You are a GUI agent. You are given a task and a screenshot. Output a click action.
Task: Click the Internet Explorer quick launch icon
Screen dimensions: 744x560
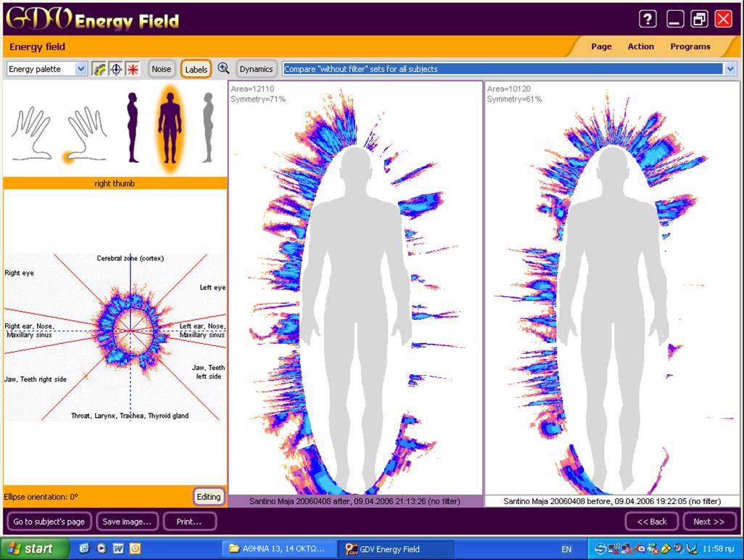coord(84,548)
